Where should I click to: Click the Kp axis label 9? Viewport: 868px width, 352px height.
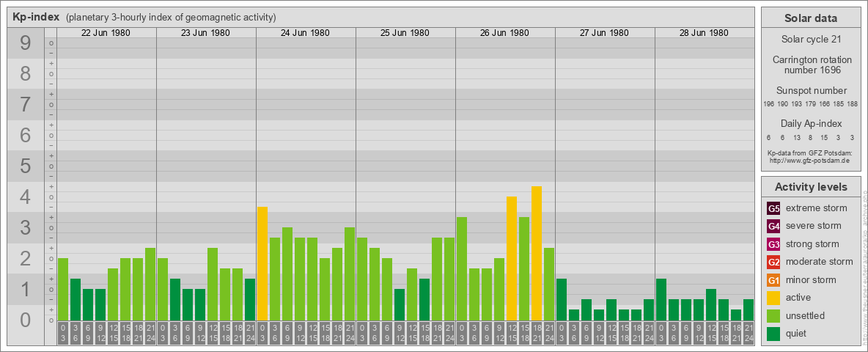click(25, 43)
